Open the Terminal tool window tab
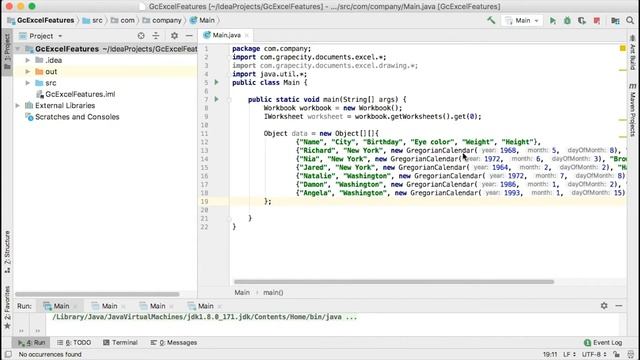This screenshot has width=640, height=360. tap(120, 342)
